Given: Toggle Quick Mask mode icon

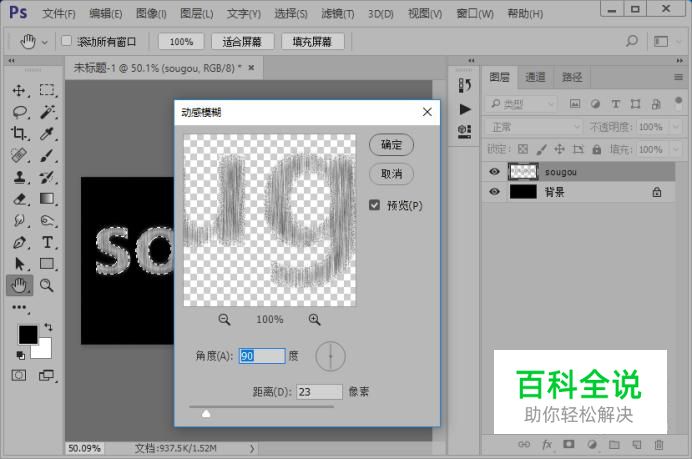Looking at the screenshot, I should [19, 376].
